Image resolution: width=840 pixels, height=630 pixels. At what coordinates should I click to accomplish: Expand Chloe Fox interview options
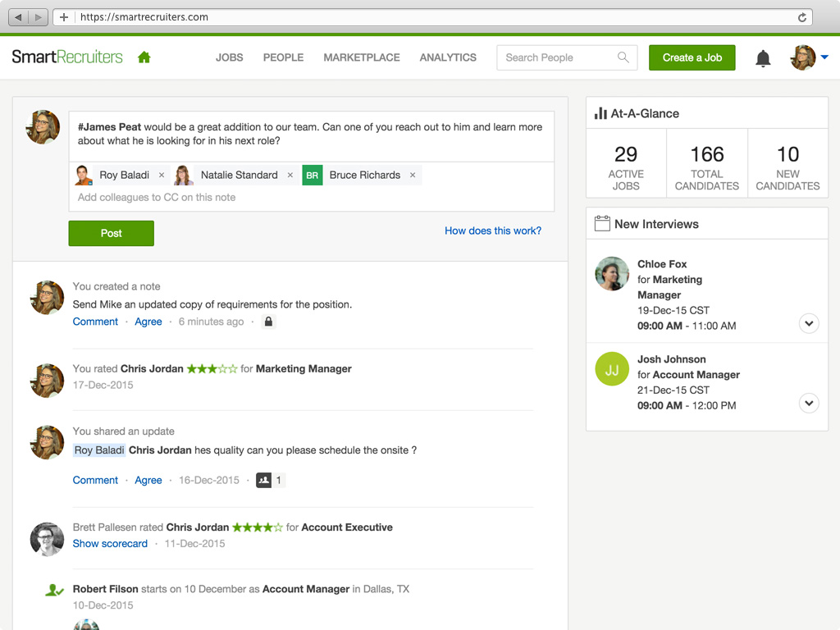pos(809,323)
